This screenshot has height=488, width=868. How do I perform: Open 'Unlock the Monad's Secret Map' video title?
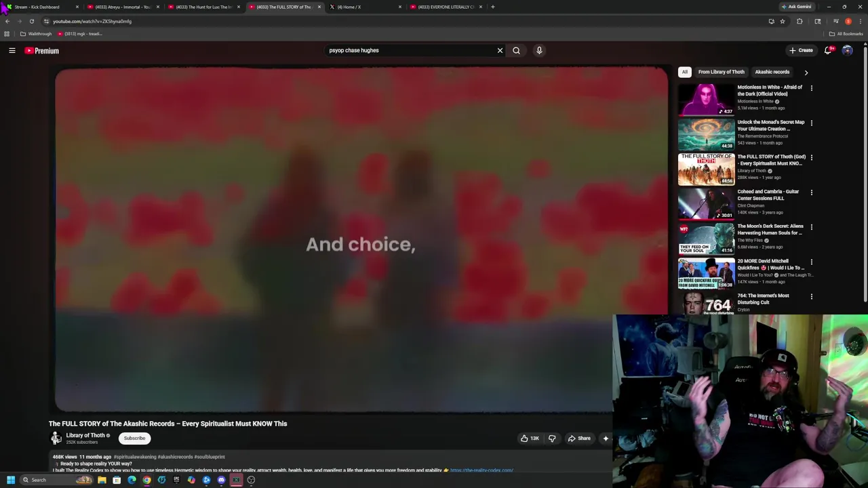point(770,125)
